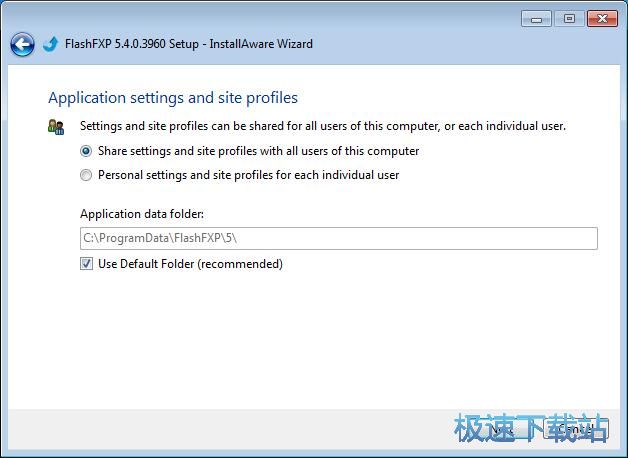
Task: Cancel the FlashFXP setup wizard
Action: tap(577, 430)
